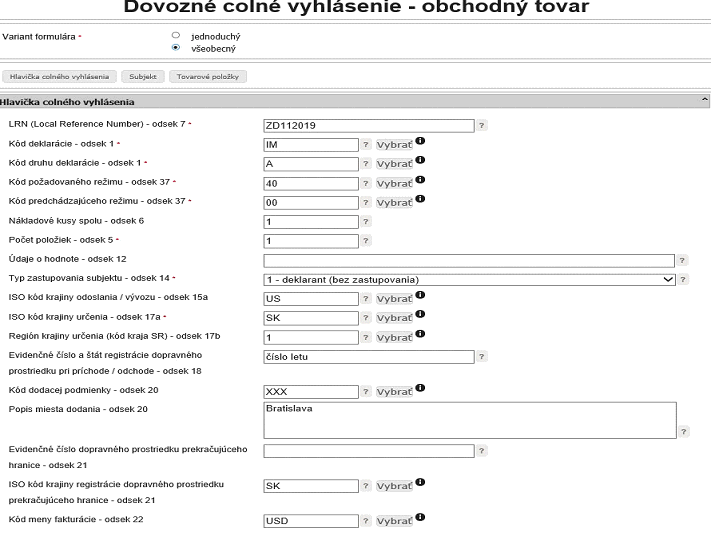Viewport: 712px width, 533px height.
Task: Open help icon for Typ zastupovania subjektu
Action: click(683, 279)
